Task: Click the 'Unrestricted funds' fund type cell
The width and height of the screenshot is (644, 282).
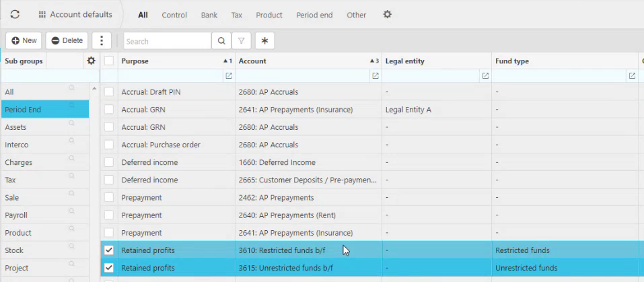Action: coord(565,268)
